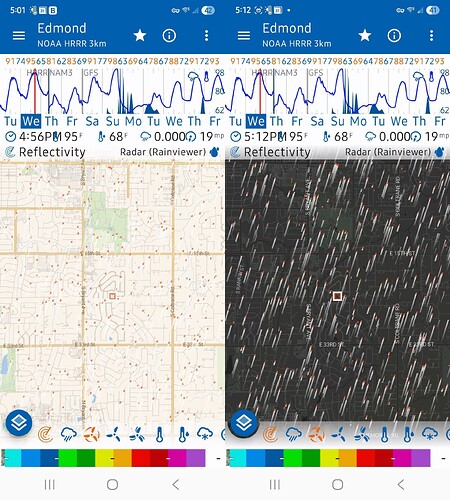Tap the map layers button on light map
The width and height of the screenshot is (450, 500).
[x=19, y=423]
